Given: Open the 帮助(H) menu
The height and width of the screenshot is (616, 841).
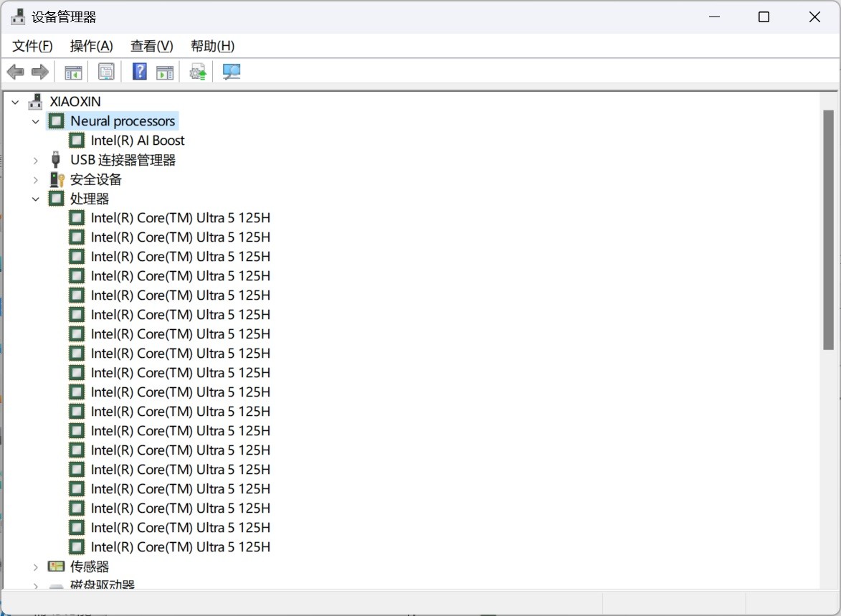Looking at the screenshot, I should (212, 46).
